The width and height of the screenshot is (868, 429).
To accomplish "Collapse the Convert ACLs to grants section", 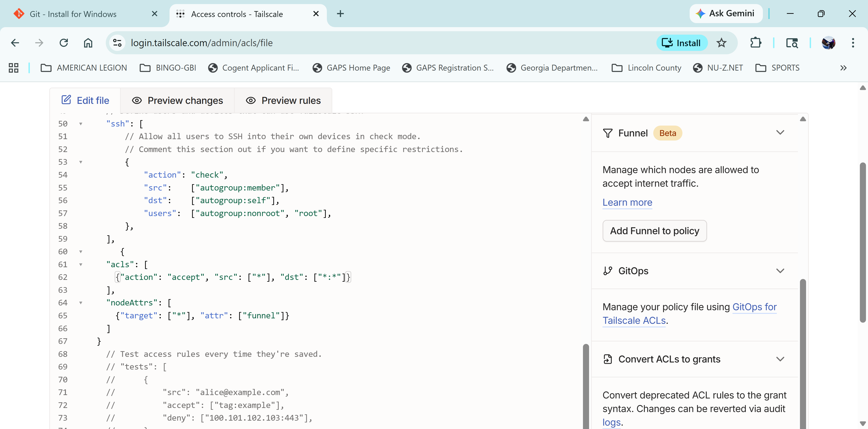I will pos(780,359).
